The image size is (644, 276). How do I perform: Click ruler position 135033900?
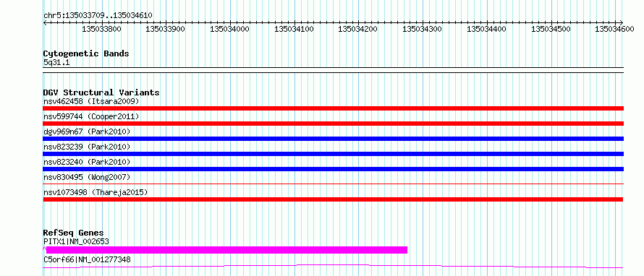coord(166,29)
